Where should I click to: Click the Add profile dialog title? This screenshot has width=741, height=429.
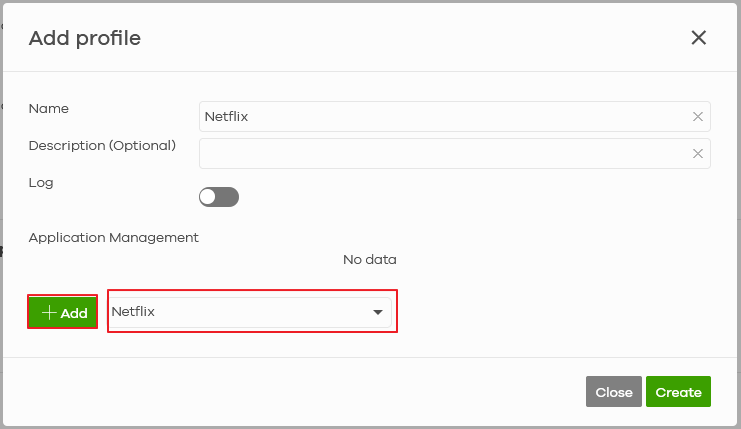click(85, 39)
